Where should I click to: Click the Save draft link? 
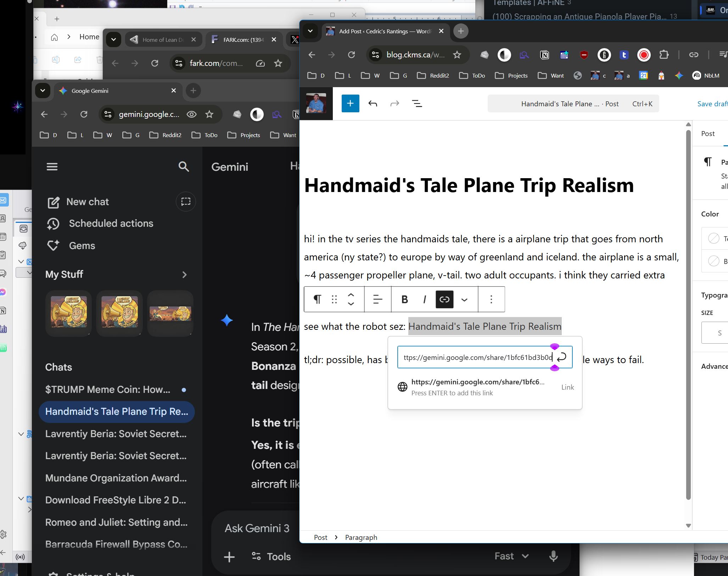point(712,104)
